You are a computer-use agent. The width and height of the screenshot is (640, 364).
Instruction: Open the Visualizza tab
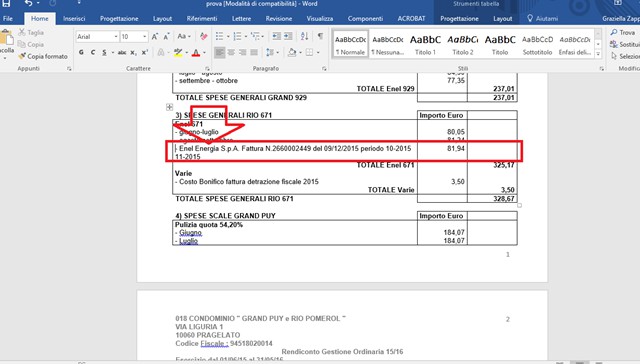[320, 18]
